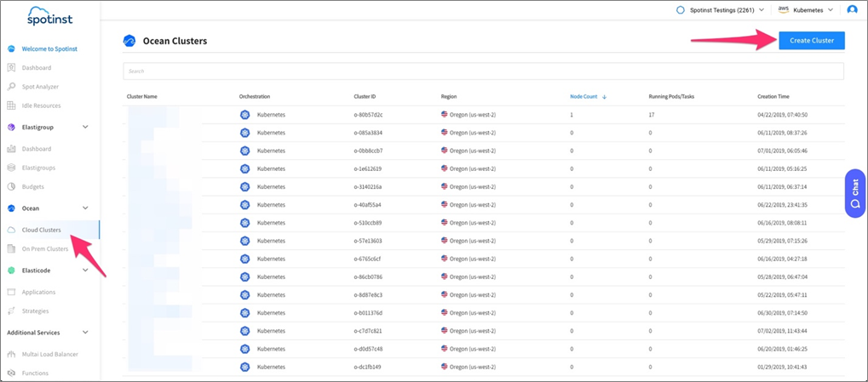Click the Functions icon in sidebar

(x=11, y=373)
